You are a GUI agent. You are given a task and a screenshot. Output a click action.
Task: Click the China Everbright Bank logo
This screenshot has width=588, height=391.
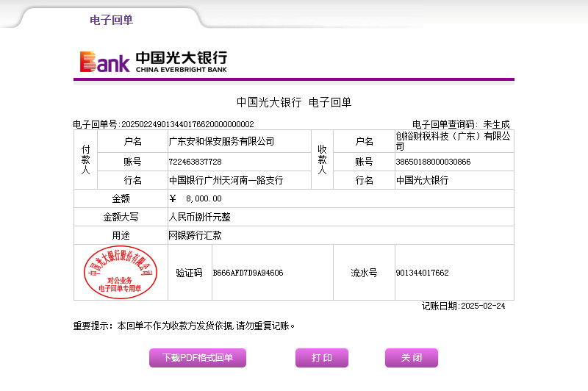click(x=154, y=62)
